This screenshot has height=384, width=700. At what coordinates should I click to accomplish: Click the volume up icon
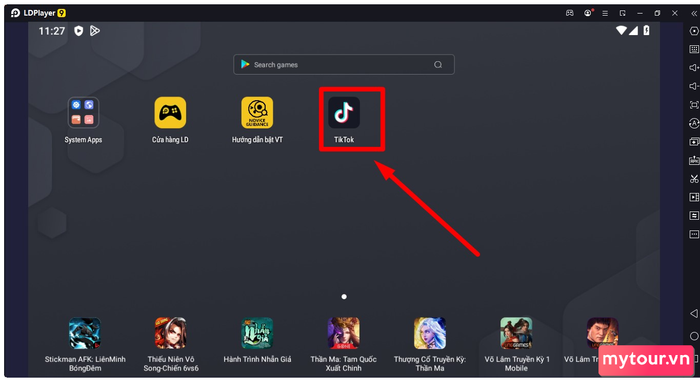[694, 67]
